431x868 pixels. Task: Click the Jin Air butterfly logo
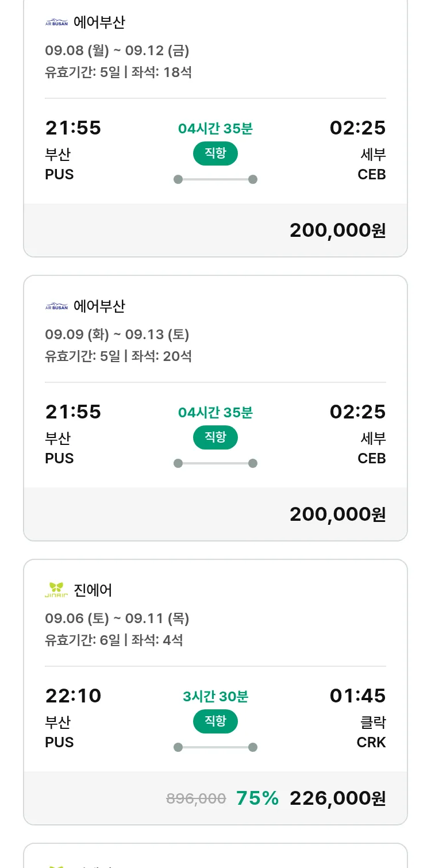[x=56, y=590]
